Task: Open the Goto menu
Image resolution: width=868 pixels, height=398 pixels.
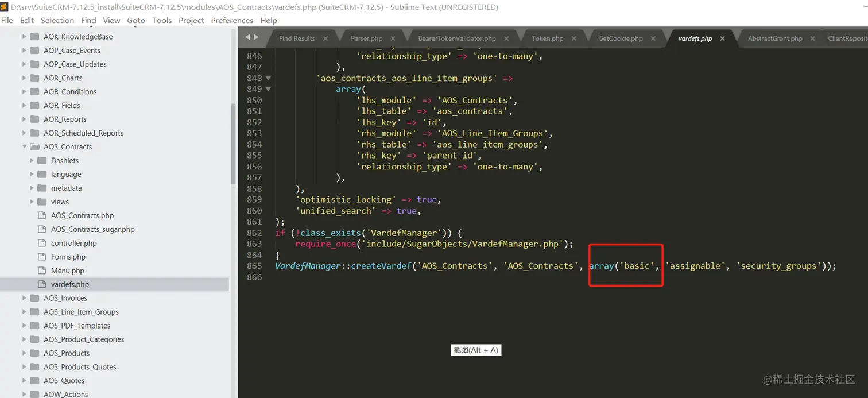Action: pyautogui.click(x=136, y=20)
